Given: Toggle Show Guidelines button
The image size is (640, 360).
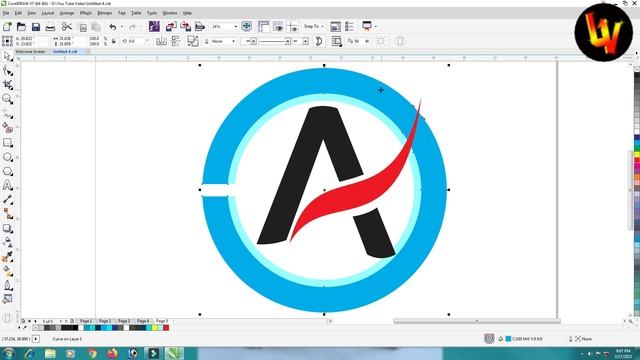Looking at the screenshot, I should (x=293, y=27).
